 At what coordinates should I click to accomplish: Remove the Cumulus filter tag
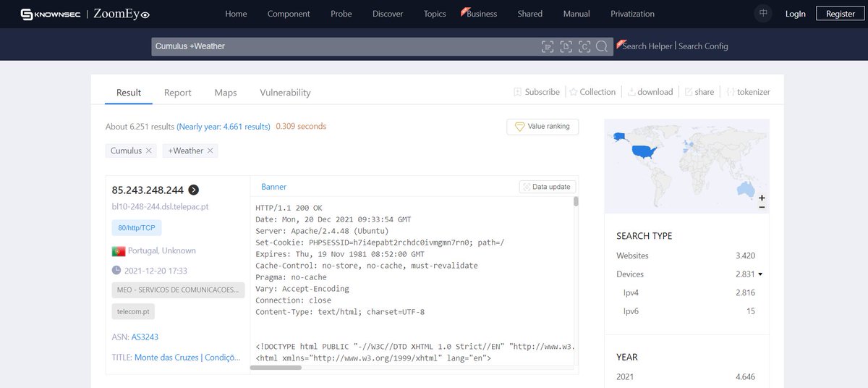148,151
